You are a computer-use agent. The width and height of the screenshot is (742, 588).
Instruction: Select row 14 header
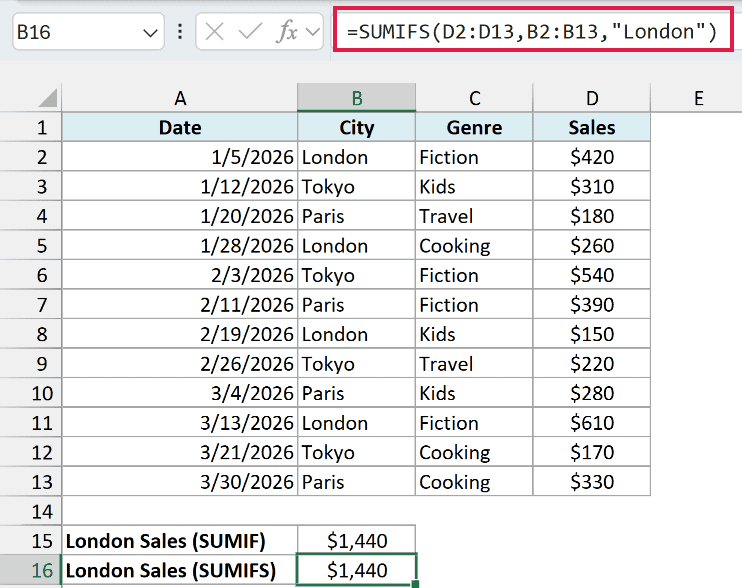(31, 511)
